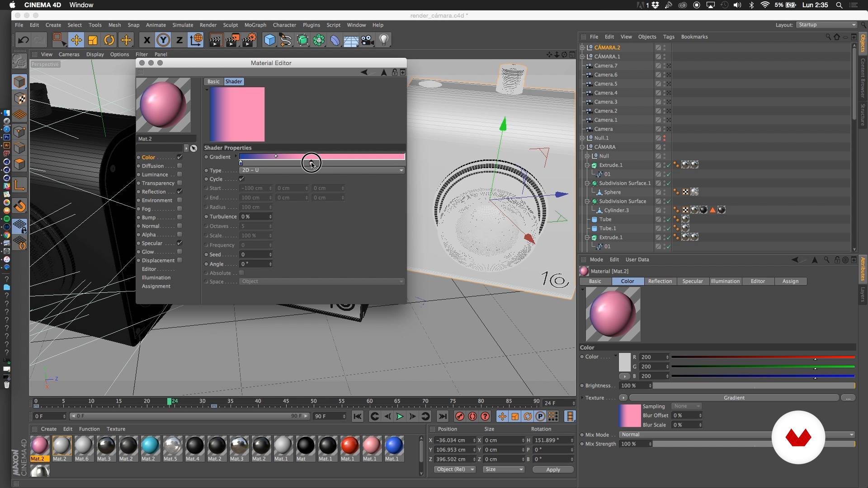The width and height of the screenshot is (868, 488).
Task: Select the Rotate tool in the toolbar
Action: 109,40
